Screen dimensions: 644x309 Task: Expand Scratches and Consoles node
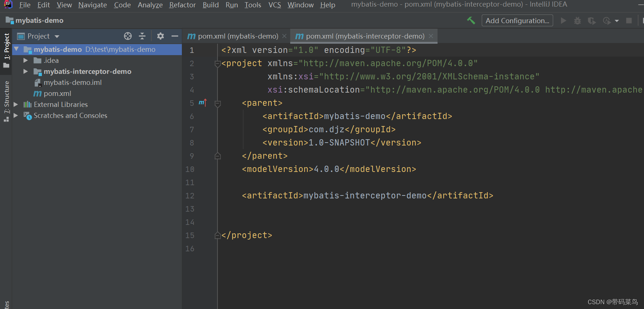click(16, 115)
